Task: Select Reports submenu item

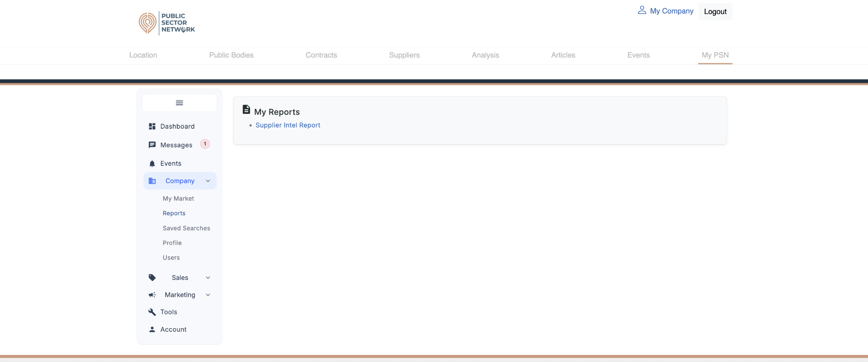Action: tap(174, 213)
